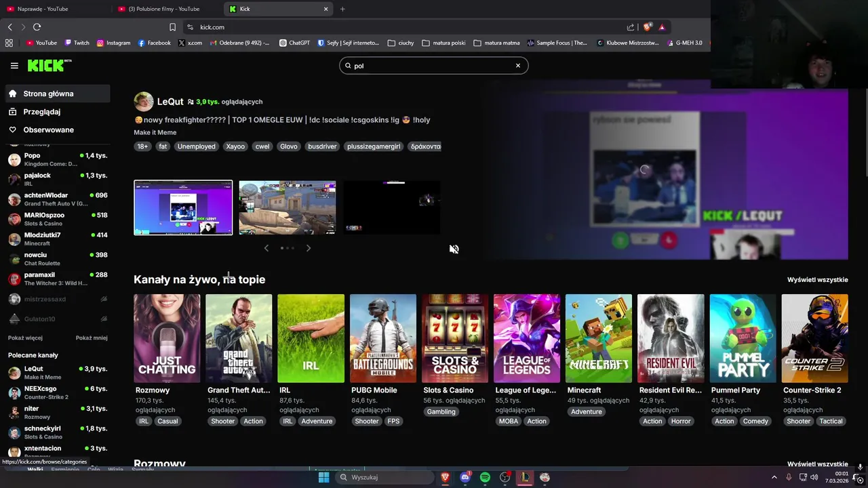Screen dimensions: 868x488
Task: Select the Unemployed tag
Action: point(197,146)
